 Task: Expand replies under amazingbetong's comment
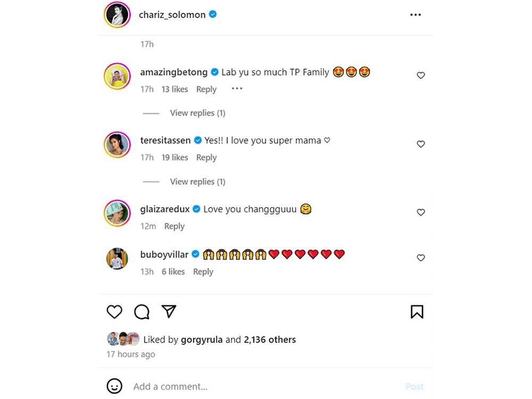[197, 113]
